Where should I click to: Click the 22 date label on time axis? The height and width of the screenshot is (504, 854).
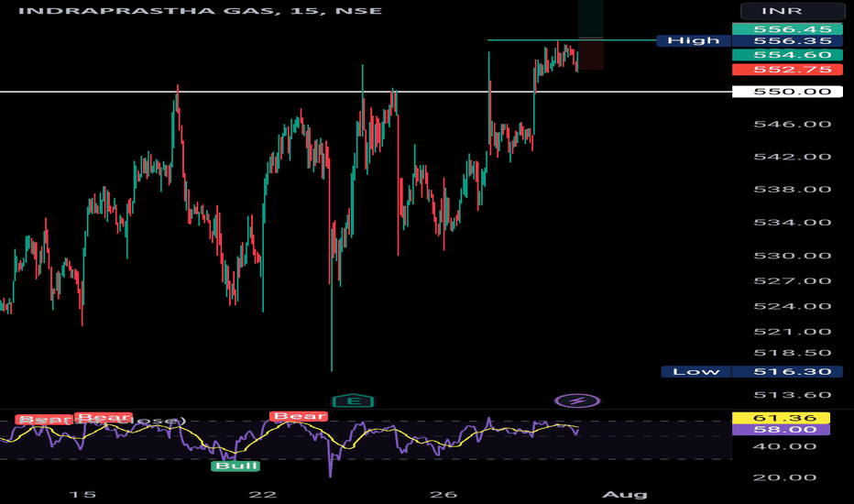pos(262,495)
